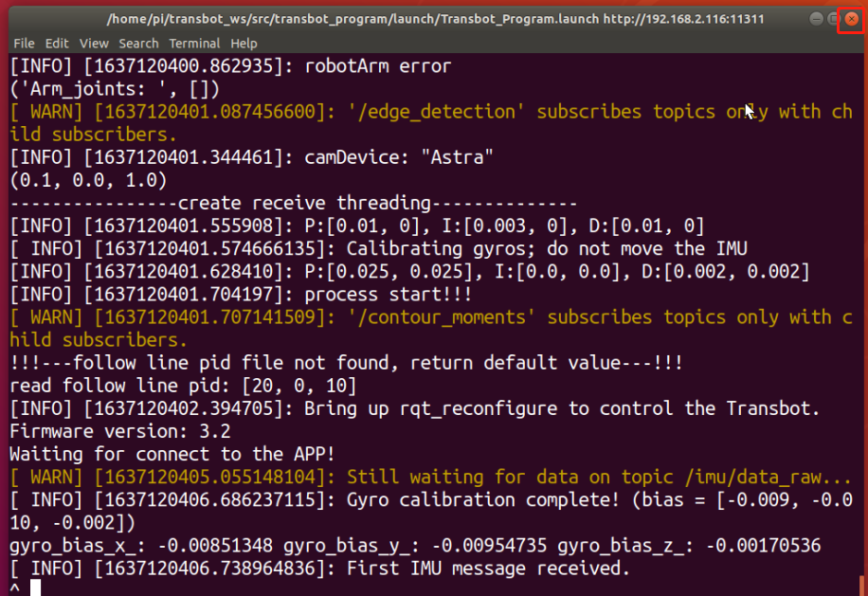Image resolution: width=868 pixels, height=596 pixels.
Task: Close the terminal window with red X
Action: tap(851, 19)
